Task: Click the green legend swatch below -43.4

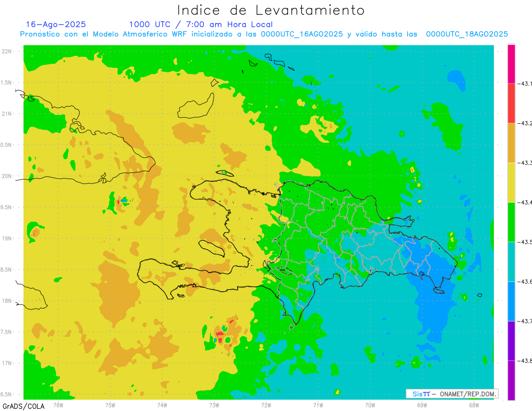Action: tap(511, 222)
